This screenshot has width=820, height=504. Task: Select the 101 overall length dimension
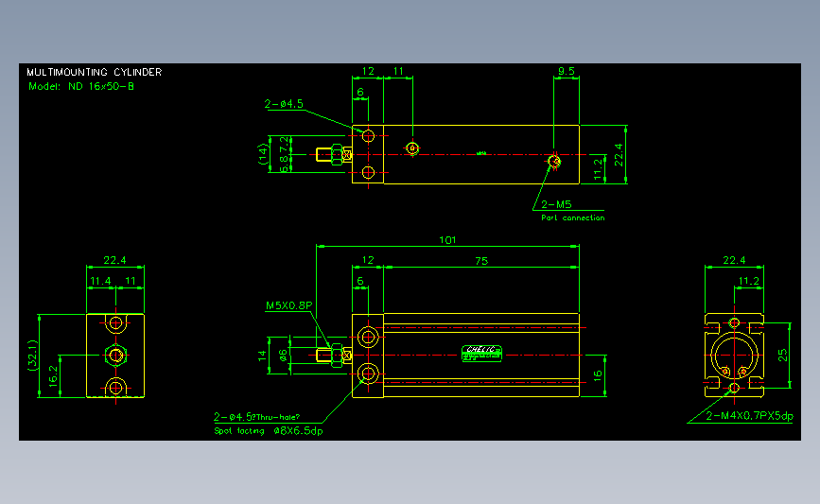447,240
